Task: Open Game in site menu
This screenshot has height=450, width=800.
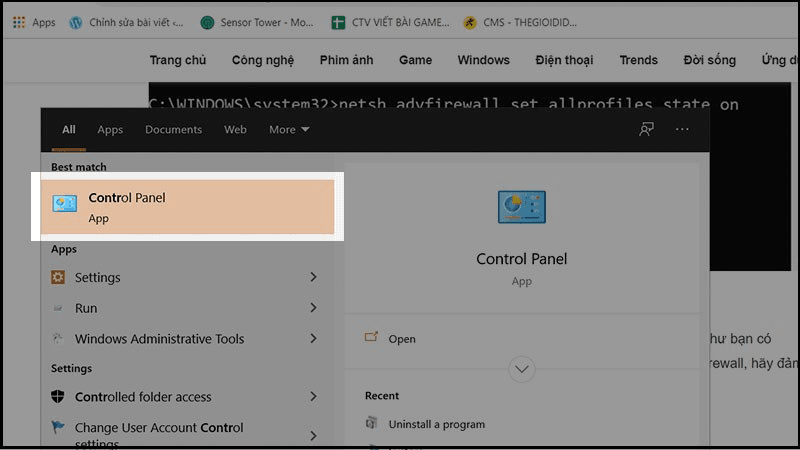Action: click(415, 60)
